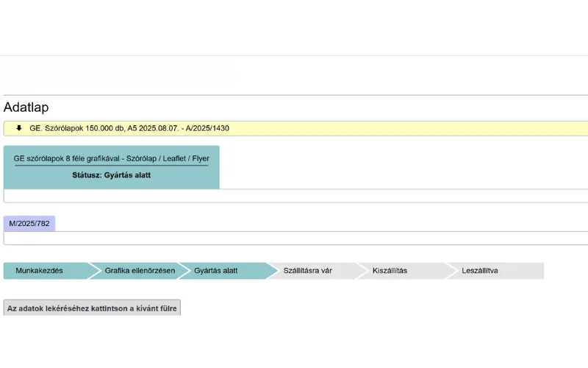Expand the GE. Szórólapok 150.000 db row
The image size is (588, 368).
point(295,128)
